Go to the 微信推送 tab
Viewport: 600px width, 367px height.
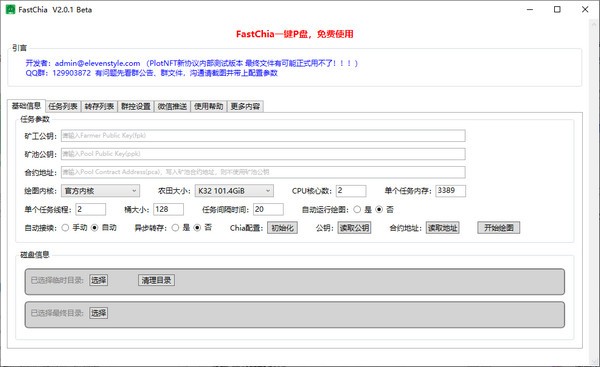coord(172,106)
